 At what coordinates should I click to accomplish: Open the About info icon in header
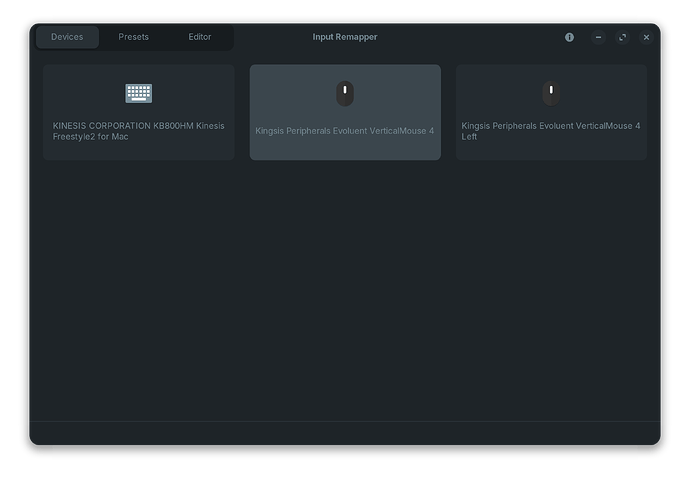pos(569,37)
